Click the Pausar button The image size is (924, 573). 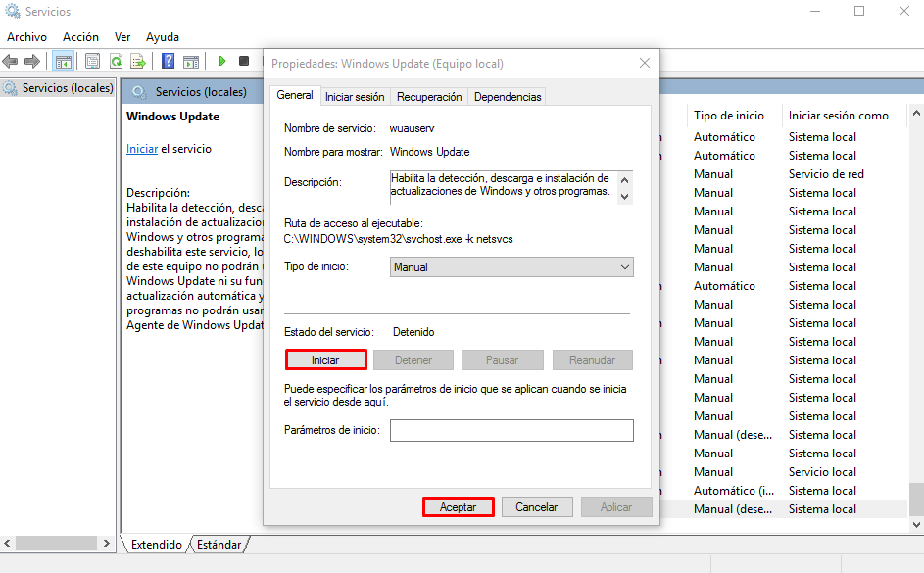click(x=502, y=359)
